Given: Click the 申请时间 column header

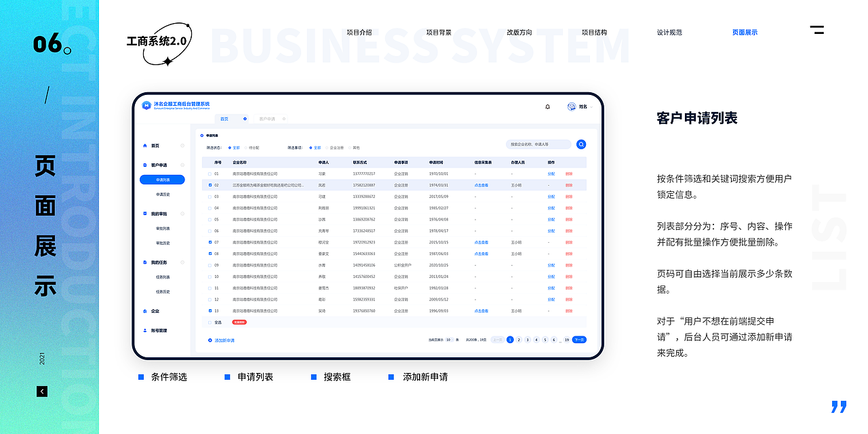Looking at the screenshot, I should tap(436, 163).
